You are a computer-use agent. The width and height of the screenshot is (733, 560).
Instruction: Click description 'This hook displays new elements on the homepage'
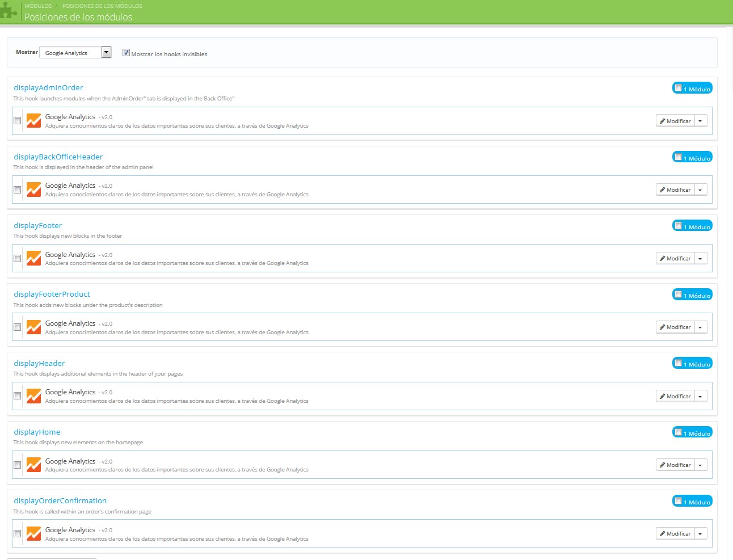pos(78,443)
